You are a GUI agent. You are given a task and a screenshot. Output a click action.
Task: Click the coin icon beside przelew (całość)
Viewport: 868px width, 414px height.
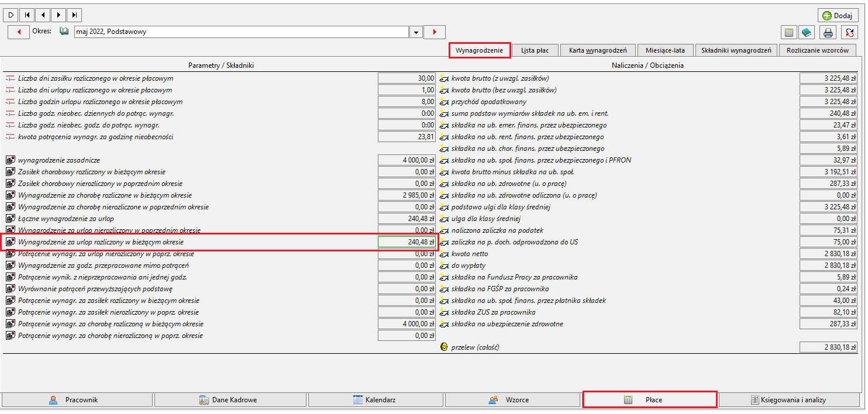[445, 347]
